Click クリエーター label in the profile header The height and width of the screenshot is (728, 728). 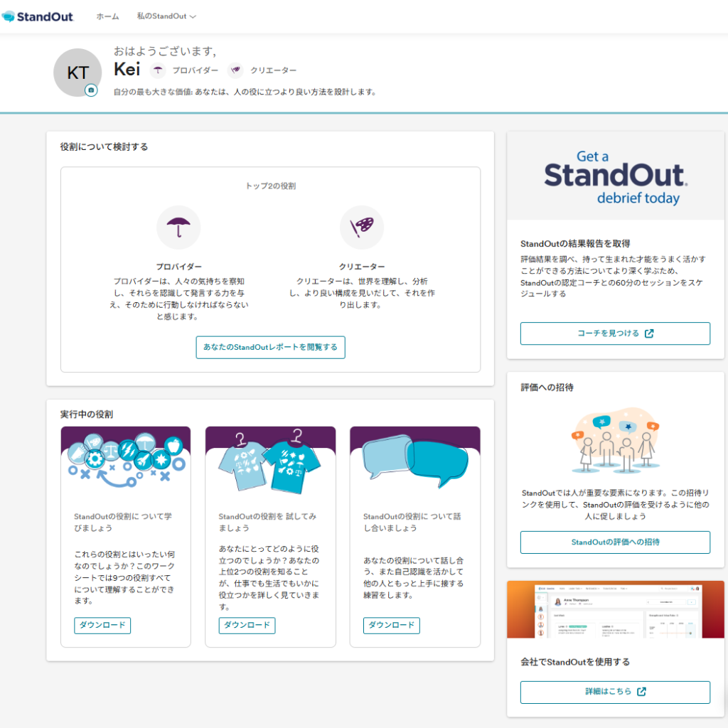point(274,70)
